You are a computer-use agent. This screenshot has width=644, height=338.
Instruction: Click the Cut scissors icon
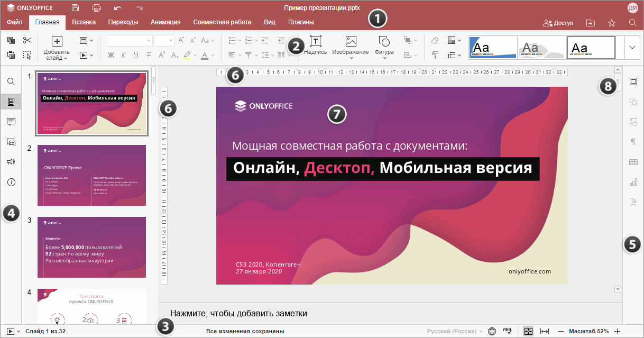[27, 40]
